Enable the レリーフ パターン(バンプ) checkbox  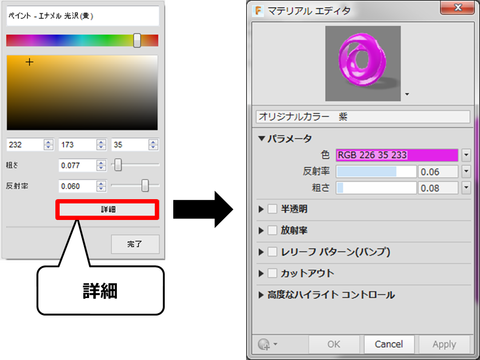pyautogui.click(x=272, y=252)
